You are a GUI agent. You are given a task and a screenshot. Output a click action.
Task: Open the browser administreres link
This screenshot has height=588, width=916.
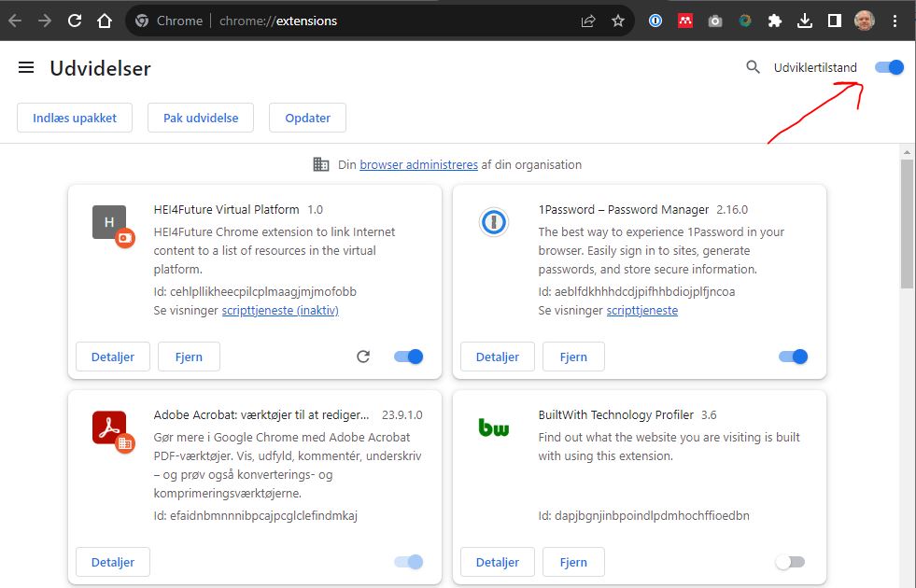(x=418, y=164)
